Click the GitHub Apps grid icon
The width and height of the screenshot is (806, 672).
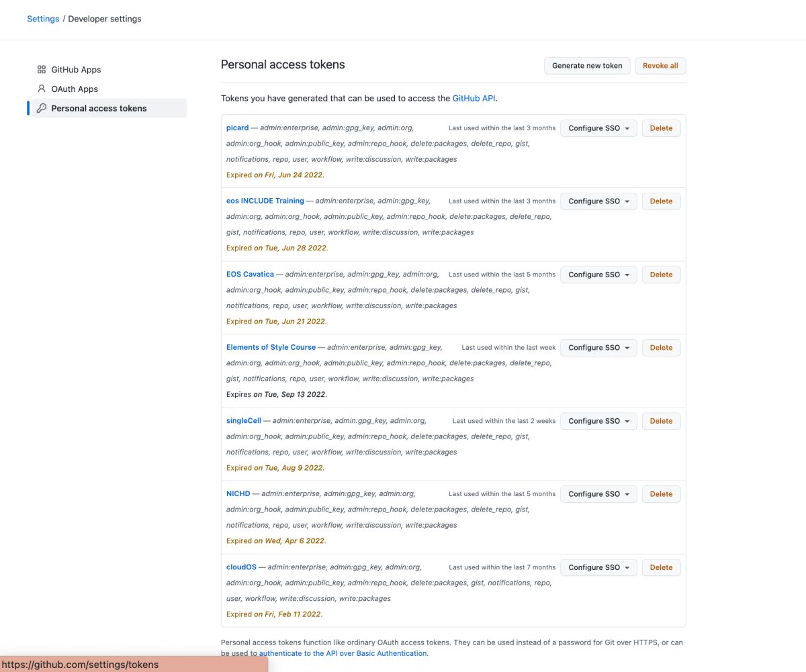(42, 69)
